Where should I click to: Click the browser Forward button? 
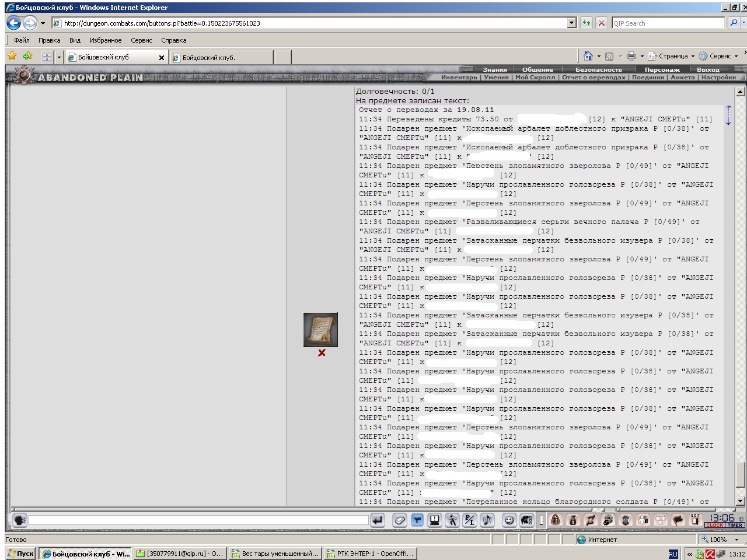tap(30, 23)
